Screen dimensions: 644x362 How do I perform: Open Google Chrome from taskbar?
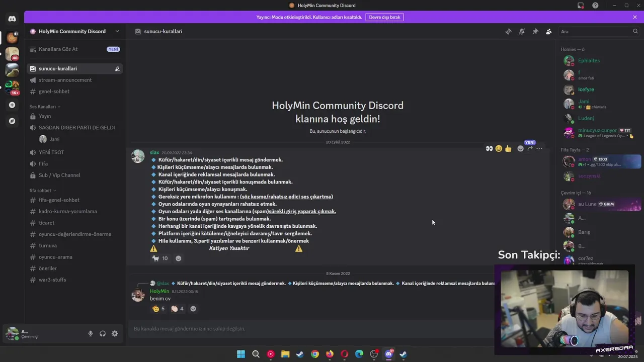pos(315,354)
